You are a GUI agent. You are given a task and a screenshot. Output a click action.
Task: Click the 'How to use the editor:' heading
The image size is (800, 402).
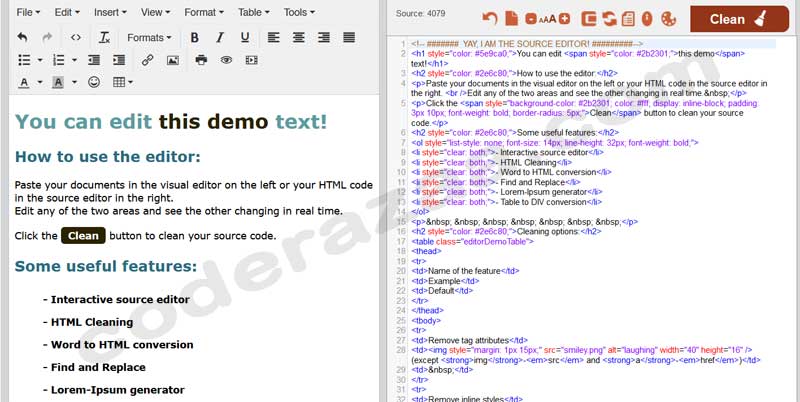coord(108,157)
